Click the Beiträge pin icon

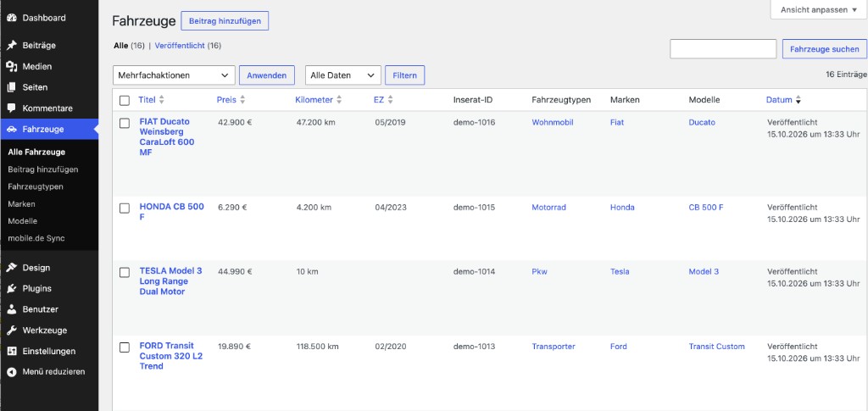(12, 46)
